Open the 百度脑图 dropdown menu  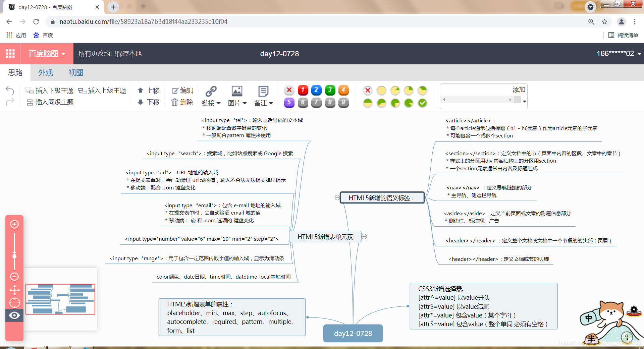[47, 54]
